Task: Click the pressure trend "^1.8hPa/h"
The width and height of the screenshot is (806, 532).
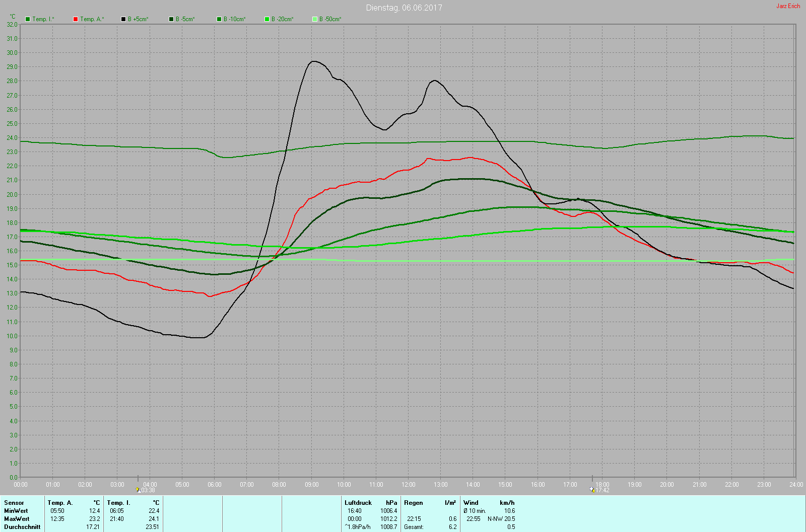Action: (x=358, y=527)
